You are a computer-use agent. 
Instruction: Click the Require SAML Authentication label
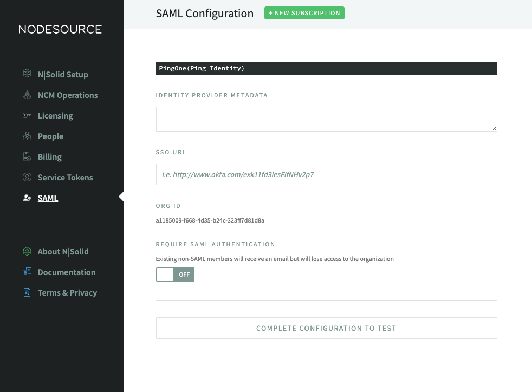tap(216, 244)
